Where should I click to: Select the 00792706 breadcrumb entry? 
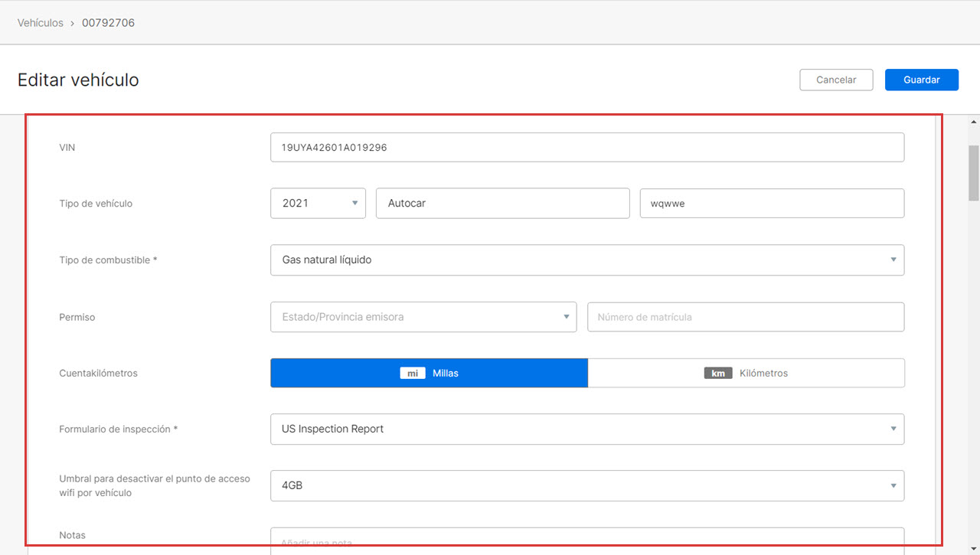(108, 23)
